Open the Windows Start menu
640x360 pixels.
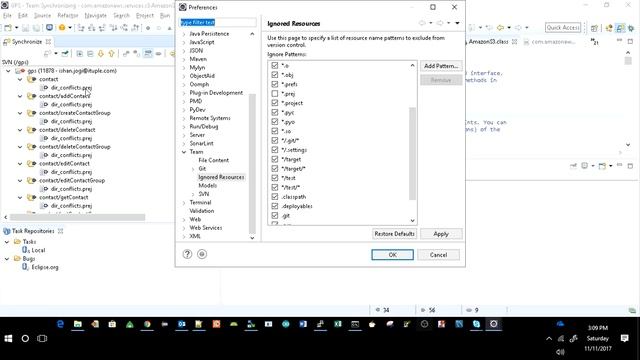coord(8,338)
